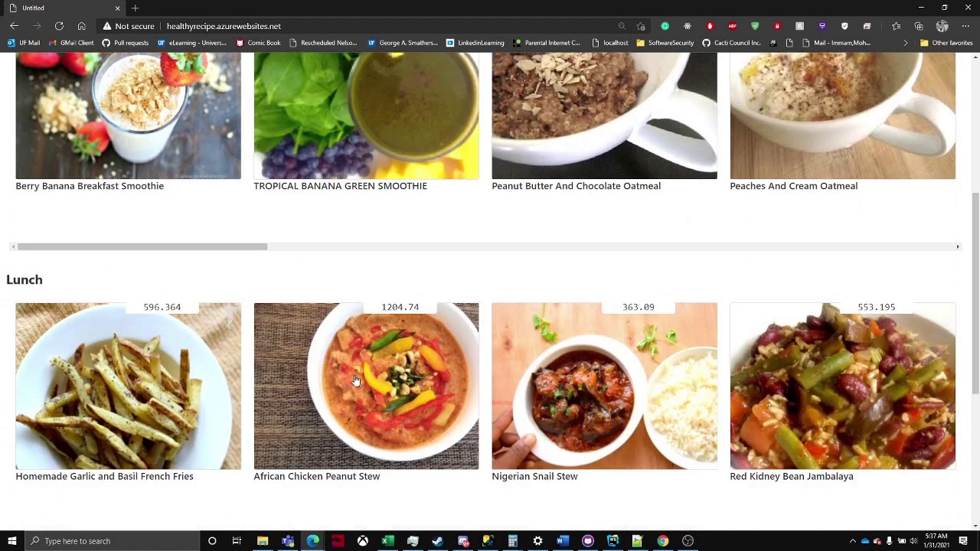Click the horizontal breakfast carousel scrollbar
Screen dimensions: 980x551
coord(142,246)
